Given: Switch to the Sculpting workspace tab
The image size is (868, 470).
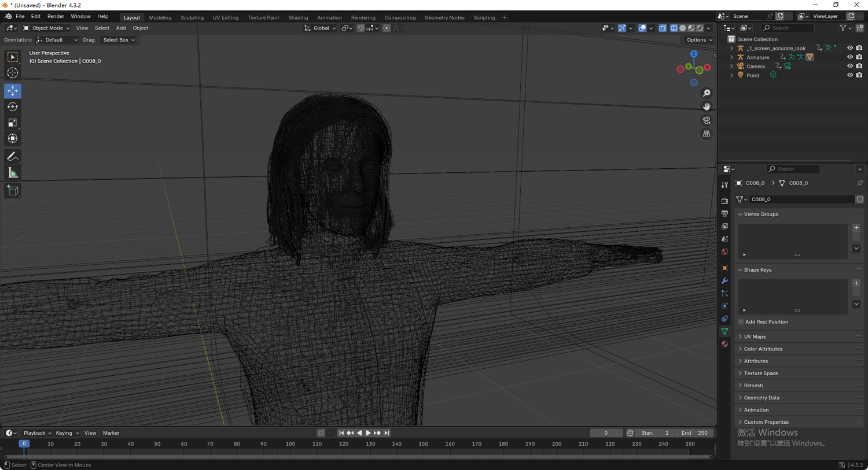Looking at the screenshot, I should [x=192, y=17].
